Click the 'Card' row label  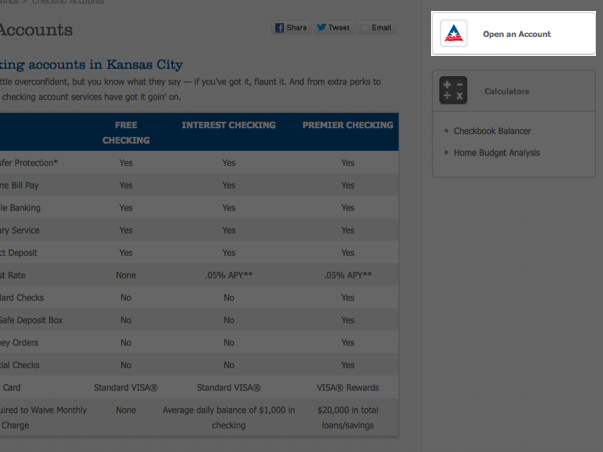(10, 387)
